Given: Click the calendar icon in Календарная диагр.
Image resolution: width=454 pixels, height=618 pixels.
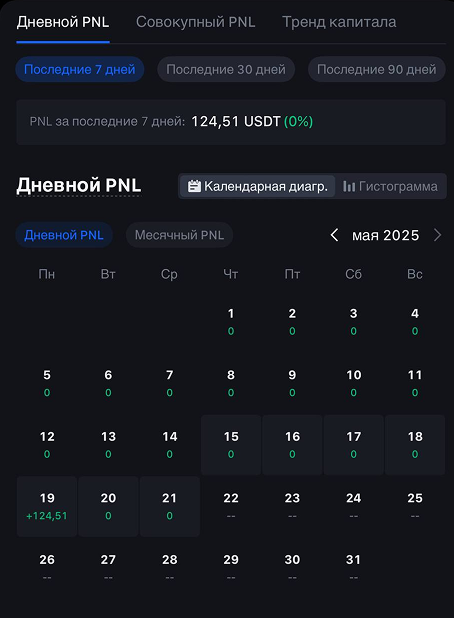Looking at the screenshot, I should 194,186.
